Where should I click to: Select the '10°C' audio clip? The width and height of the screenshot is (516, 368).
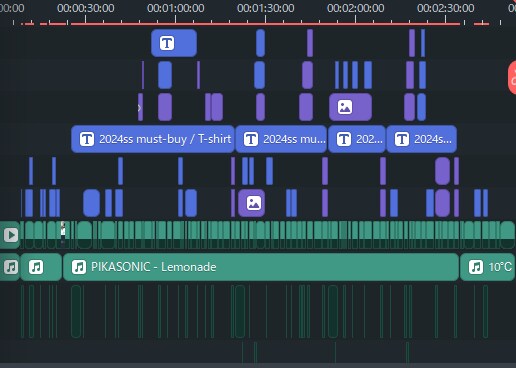pos(487,267)
